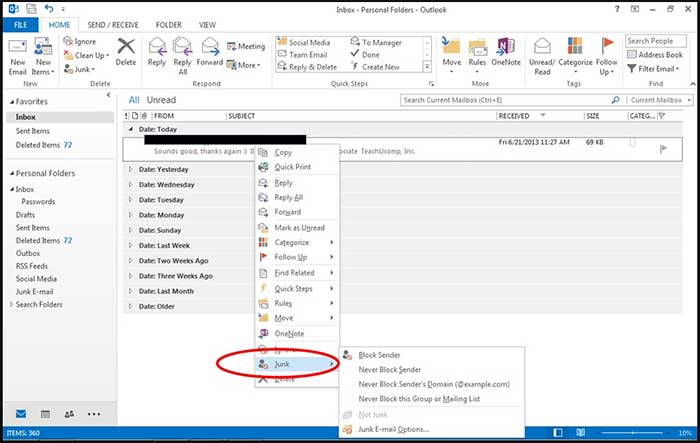Image resolution: width=700 pixels, height=443 pixels.
Task: Open the Current Mailbox scope dropdown
Action: [661, 100]
